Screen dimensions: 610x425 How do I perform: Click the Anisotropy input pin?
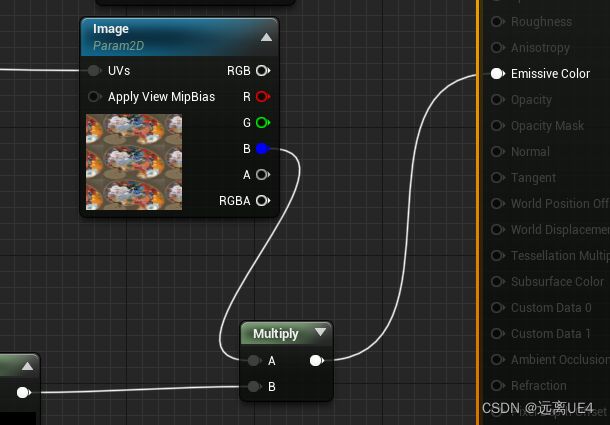coord(498,47)
